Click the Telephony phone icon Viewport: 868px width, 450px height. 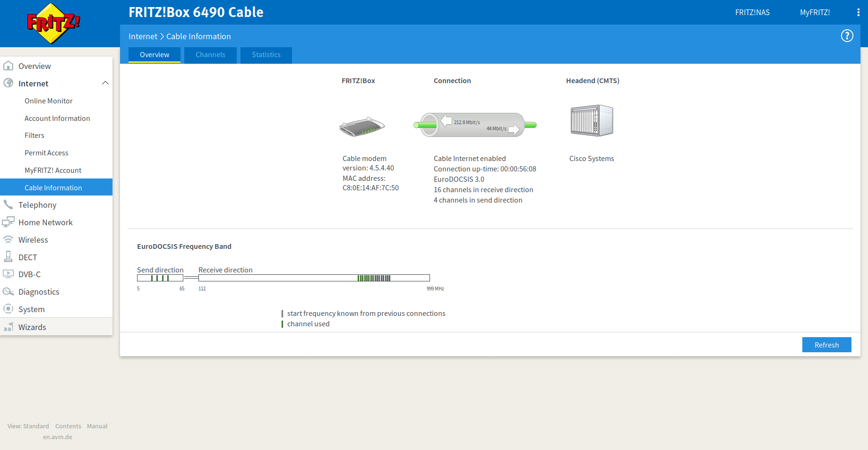(8, 205)
